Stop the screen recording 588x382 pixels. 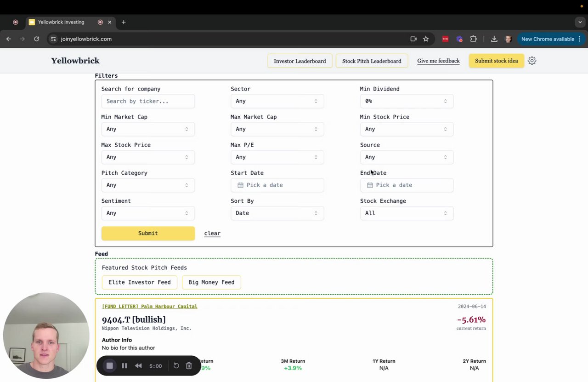110,366
